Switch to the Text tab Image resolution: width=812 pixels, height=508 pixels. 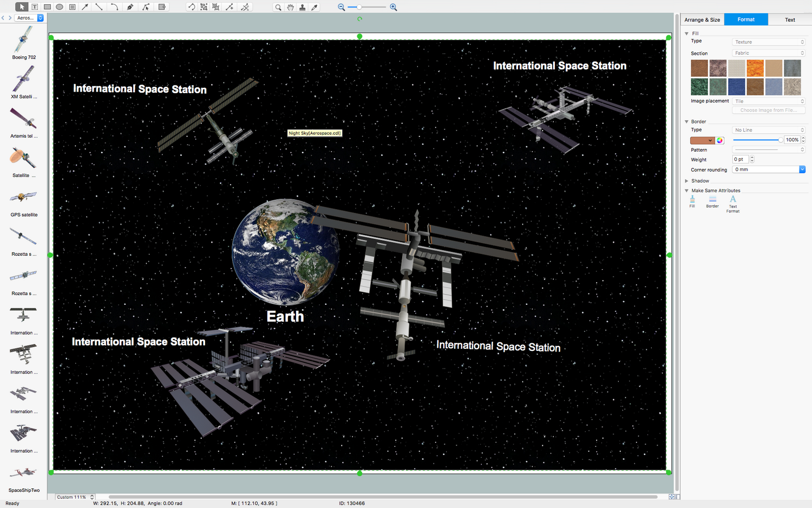[790, 19]
